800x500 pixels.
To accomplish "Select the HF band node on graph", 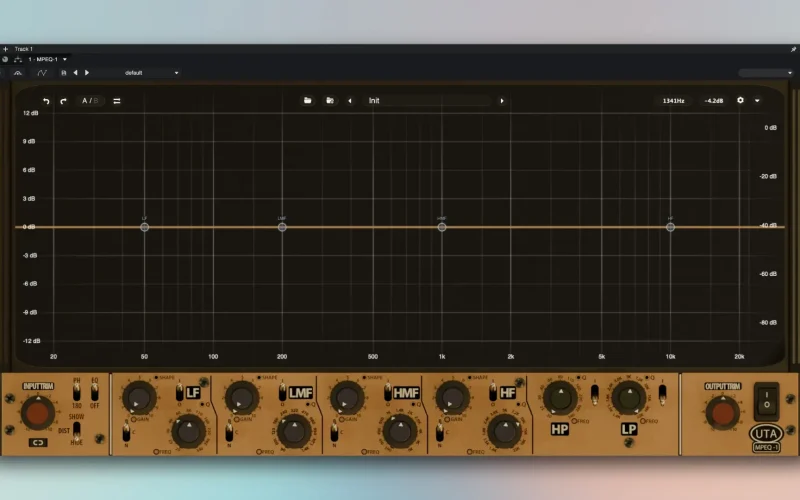I will pos(670,227).
